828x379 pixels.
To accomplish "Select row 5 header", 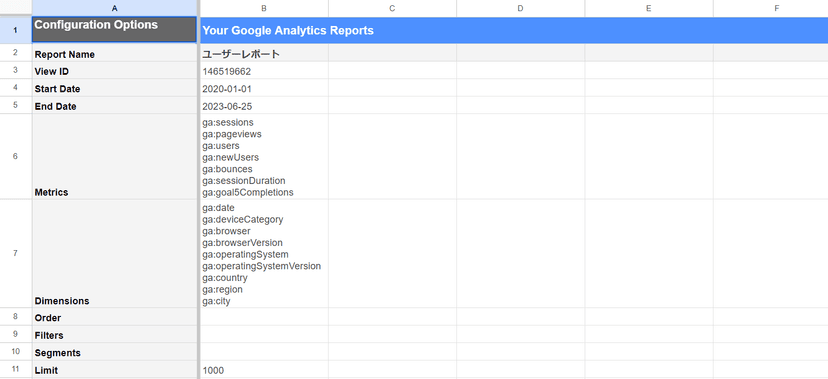I will pos(15,105).
